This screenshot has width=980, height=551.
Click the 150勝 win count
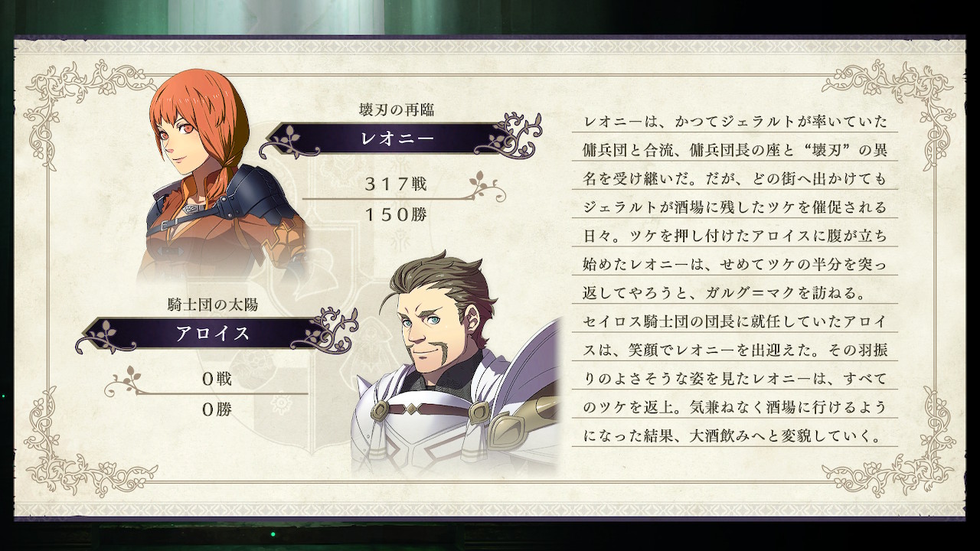click(395, 214)
